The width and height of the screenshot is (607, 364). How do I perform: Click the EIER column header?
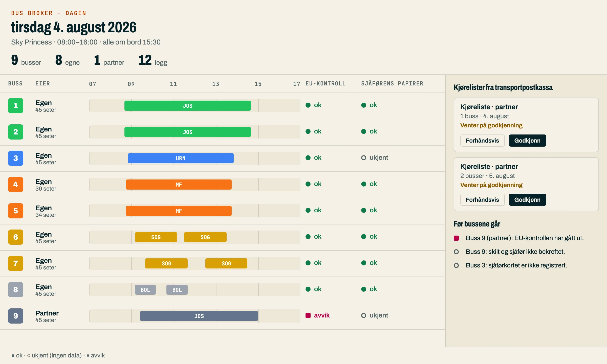(x=43, y=84)
